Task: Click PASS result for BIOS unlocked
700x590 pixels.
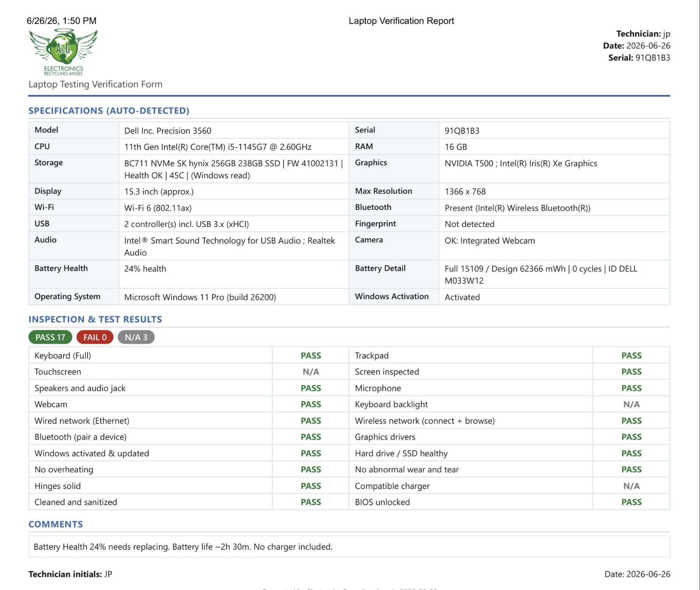Action: click(x=632, y=502)
